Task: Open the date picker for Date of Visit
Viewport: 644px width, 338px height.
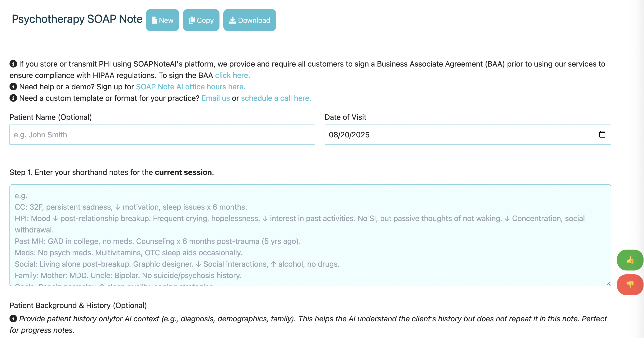Action: (x=602, y=135)
